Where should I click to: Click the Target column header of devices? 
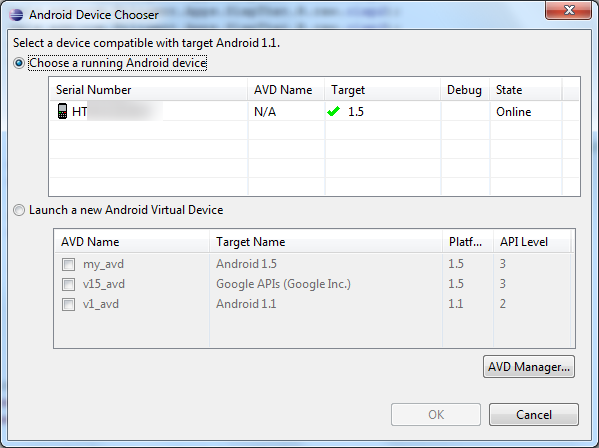pyautogui.click(x=382, y=90)
